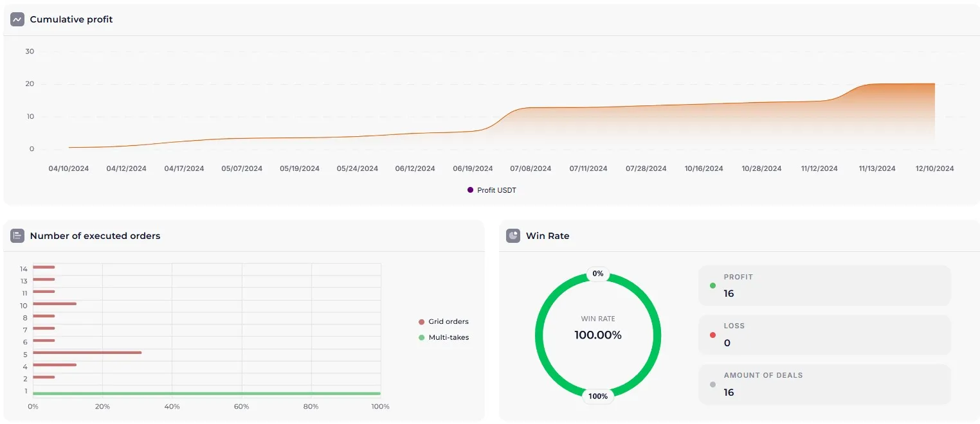The image size is (980, 424).
Task: Click the longest red bar at row 5
Action: pyautogui.click(x=87, y=353)
